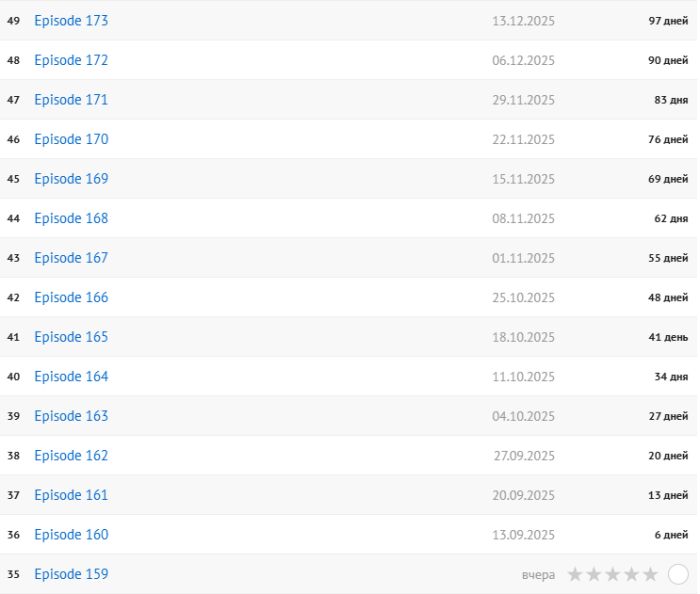Rate Episode 159 one star
The image size is (700, 594).
point(575,574)
